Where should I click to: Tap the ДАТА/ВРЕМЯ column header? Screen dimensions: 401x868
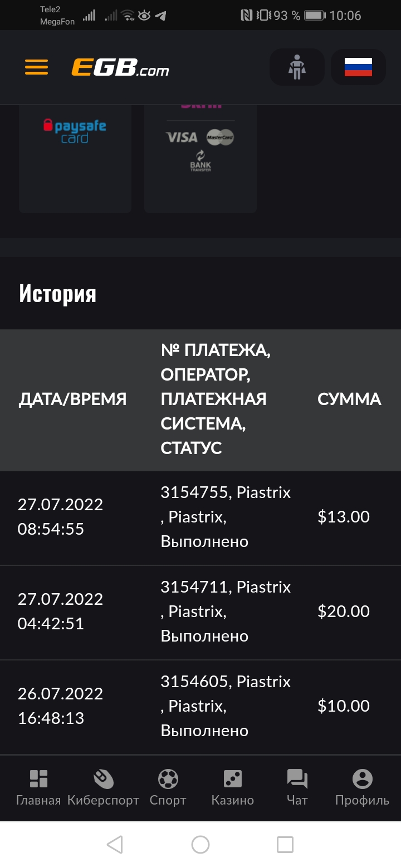[x=72, y=400]
